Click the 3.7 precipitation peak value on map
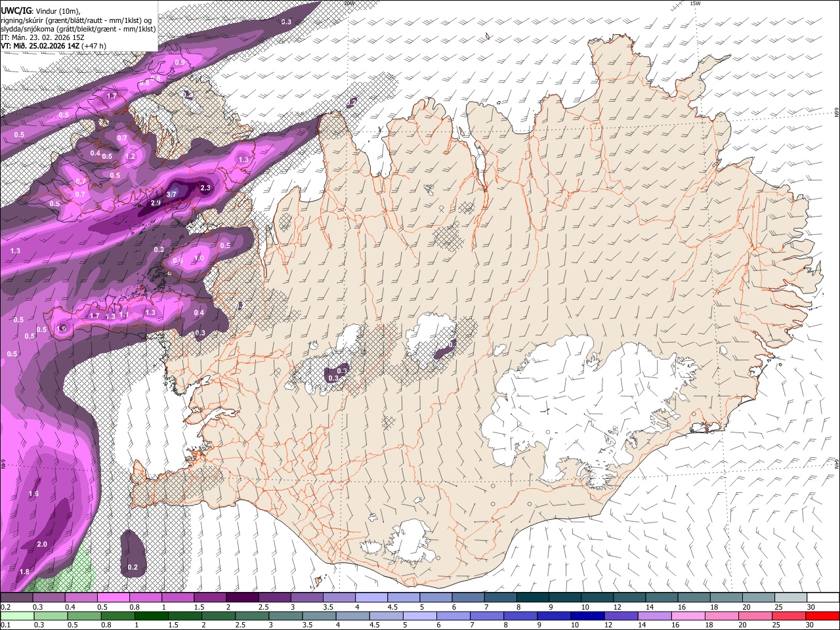 pyautogui.click(x=171, y=194)
